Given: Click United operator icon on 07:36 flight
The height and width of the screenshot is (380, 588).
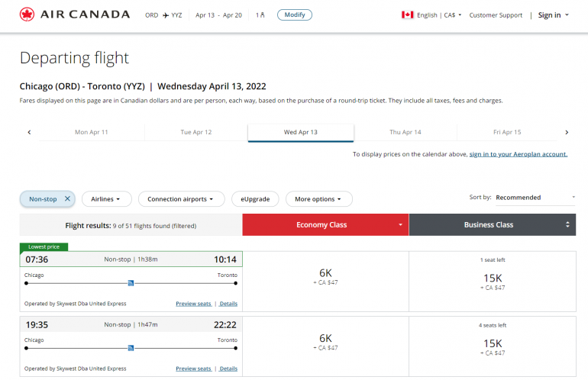Looking at the screenshot, I should (131, 283).
